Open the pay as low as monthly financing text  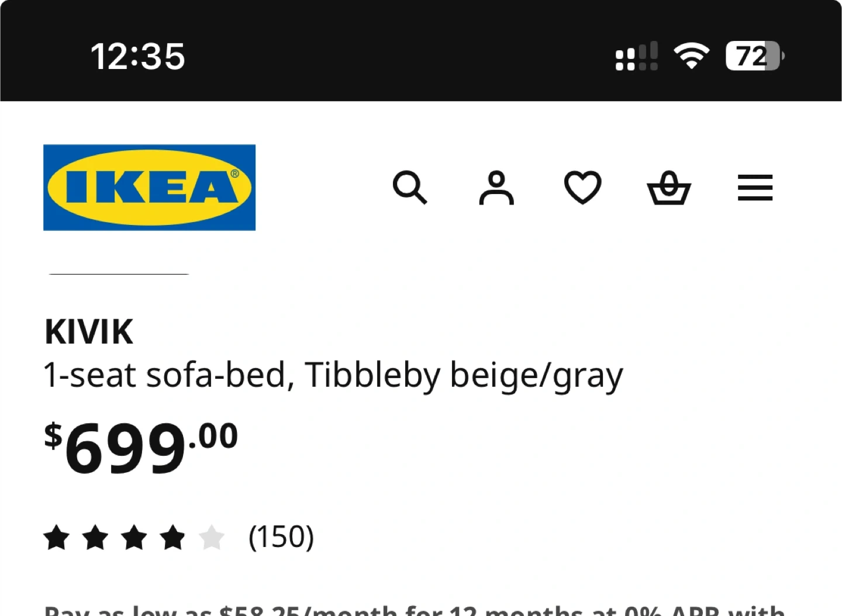415,610
